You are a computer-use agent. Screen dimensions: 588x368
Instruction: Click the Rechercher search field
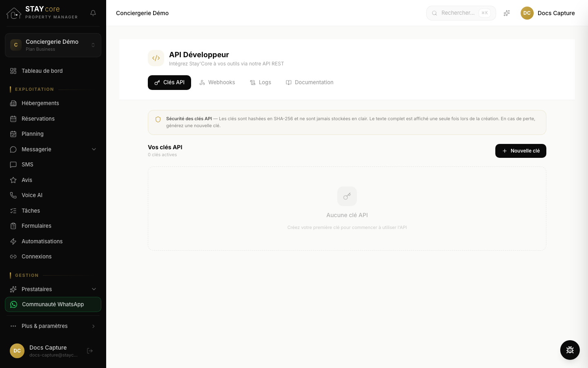tap(461, 13)
